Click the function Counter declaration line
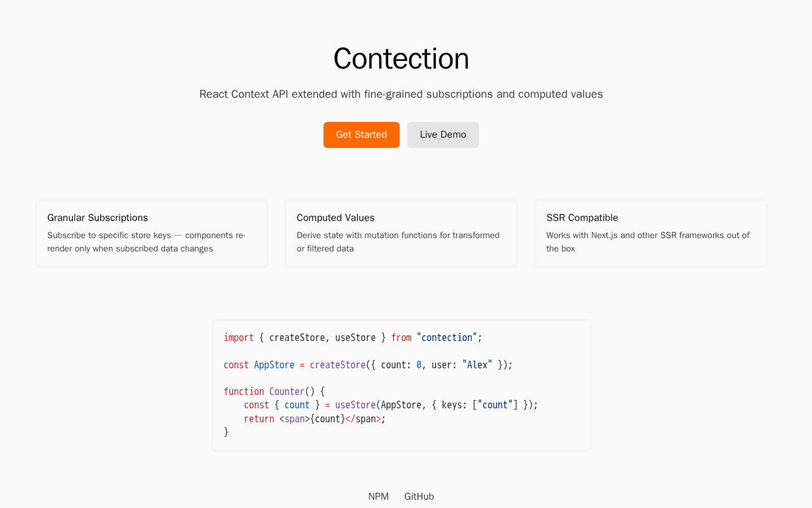The height and width of the screenshot is (508, 812). (274, 392)
